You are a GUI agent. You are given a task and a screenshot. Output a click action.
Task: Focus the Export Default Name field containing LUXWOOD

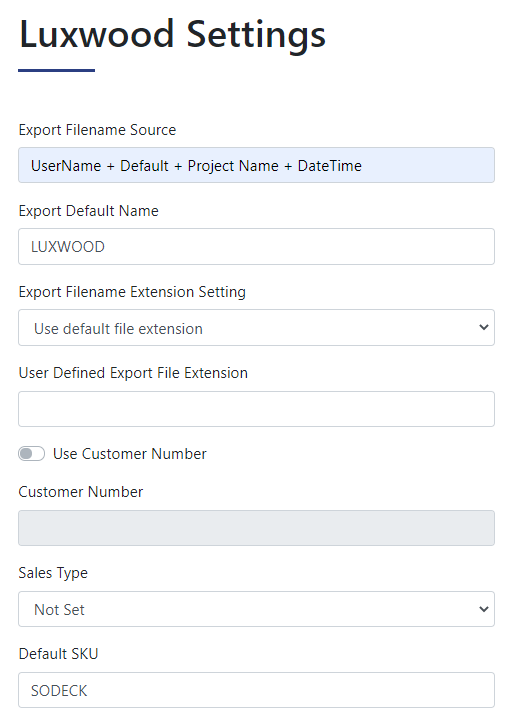[256, 246]
